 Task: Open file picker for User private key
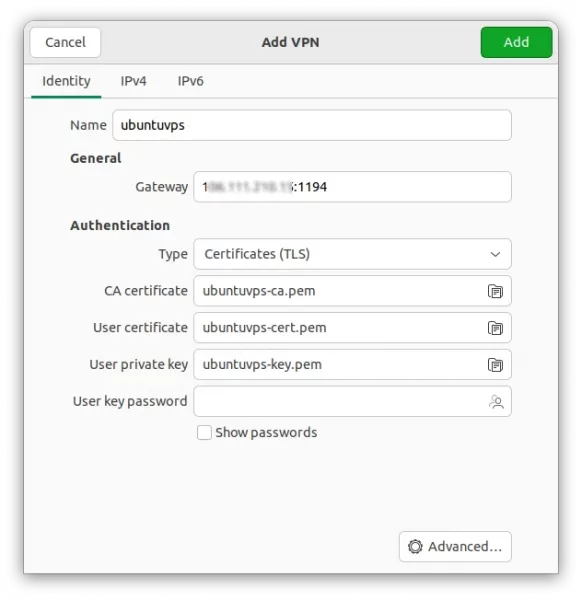coord(495,365)
